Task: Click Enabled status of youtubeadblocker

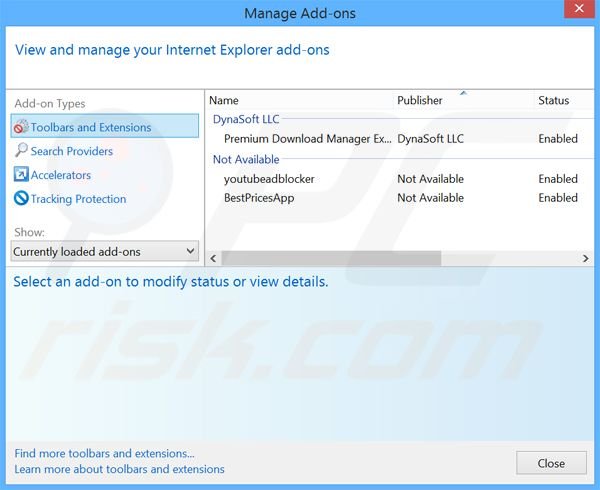Action: tap(558, 179)
